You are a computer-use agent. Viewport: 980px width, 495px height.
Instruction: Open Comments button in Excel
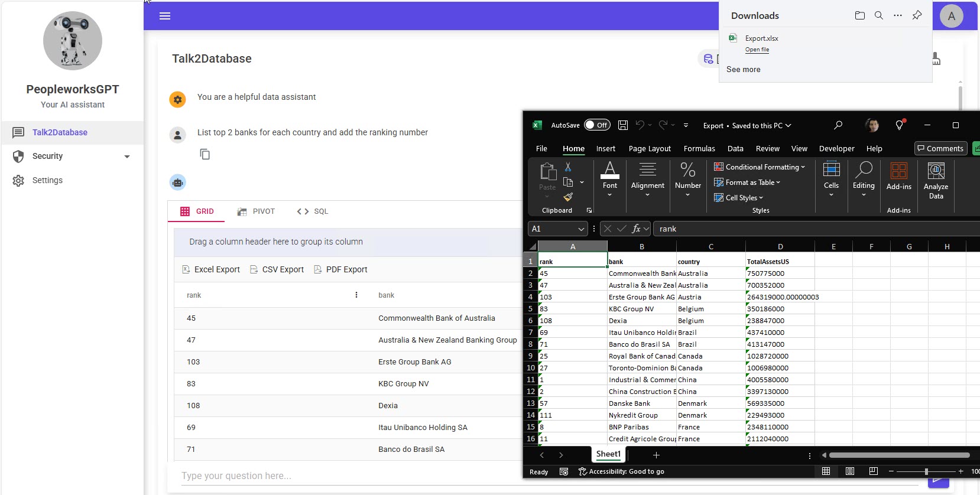940,148
